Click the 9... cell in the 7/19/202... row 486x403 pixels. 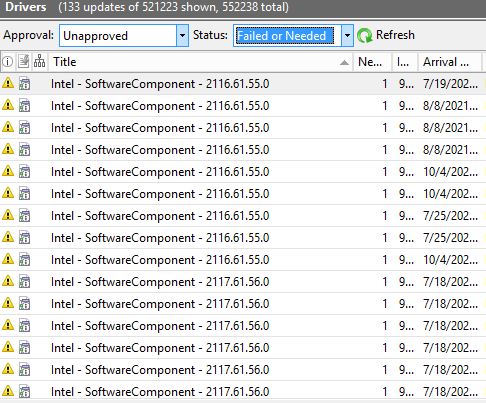406,84
